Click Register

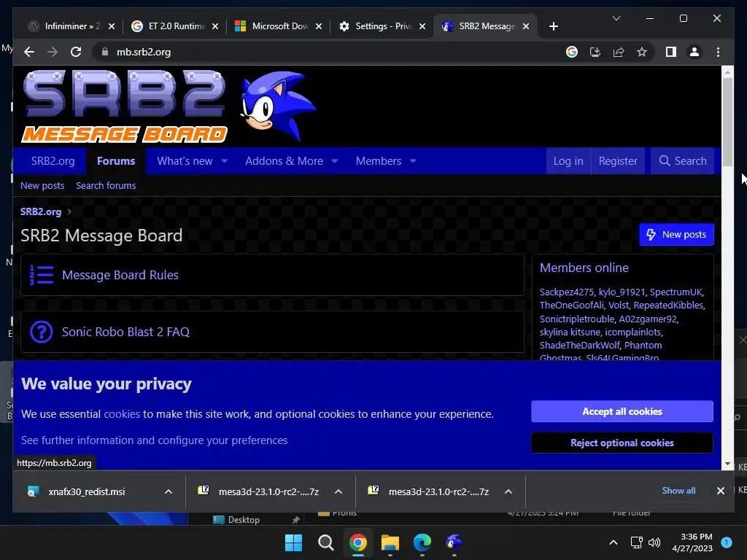click(618, 161)
